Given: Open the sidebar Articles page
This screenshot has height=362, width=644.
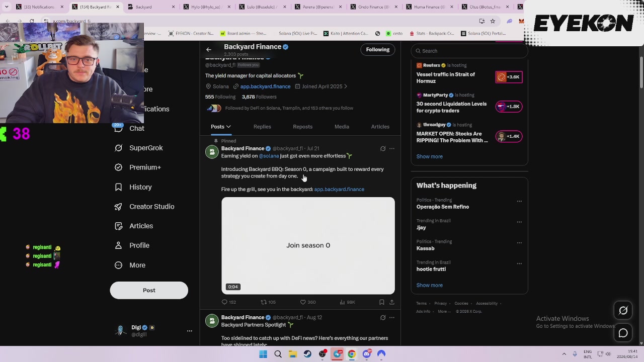Looking at the screenshot, I should (134, 226).
